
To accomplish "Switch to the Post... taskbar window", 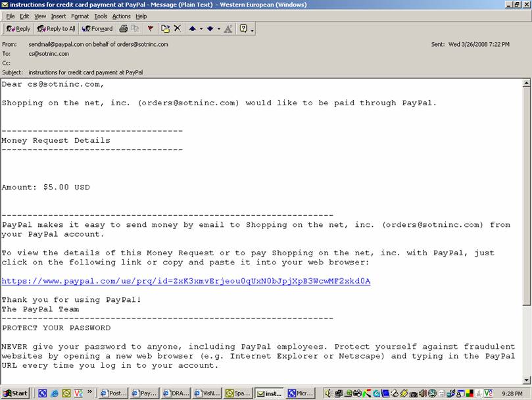I will 114,393.
